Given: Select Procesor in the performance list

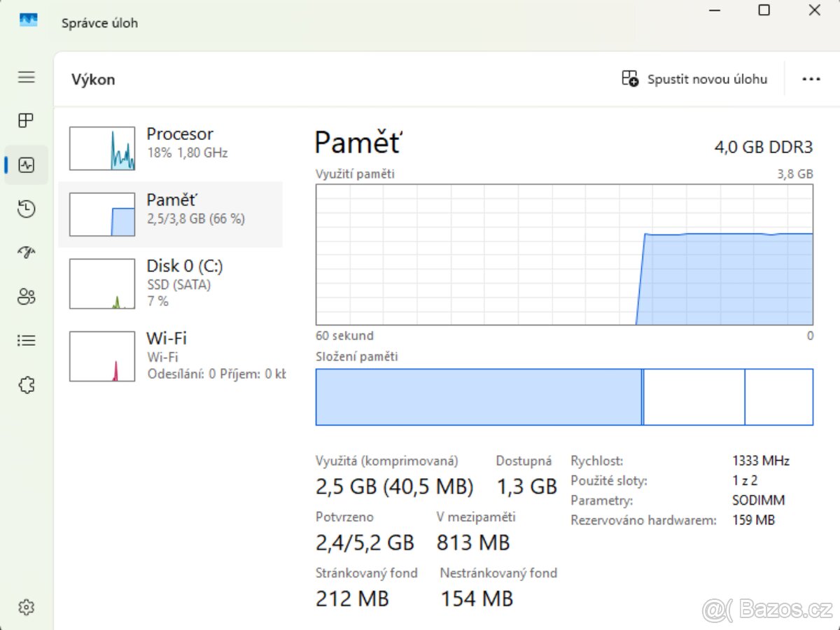Looking at the screenshot, I should pos(170,148).
